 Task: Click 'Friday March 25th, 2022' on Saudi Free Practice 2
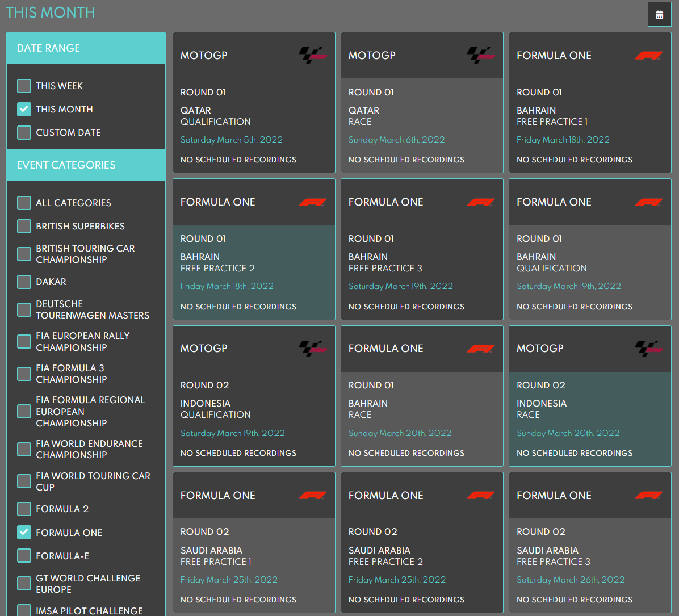[x=397, y=579]
